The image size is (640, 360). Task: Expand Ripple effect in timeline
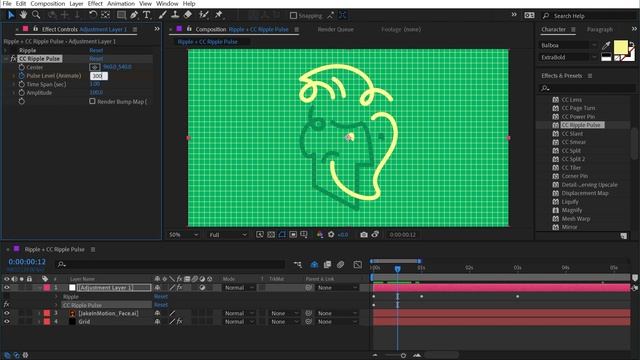pos(56,297)
